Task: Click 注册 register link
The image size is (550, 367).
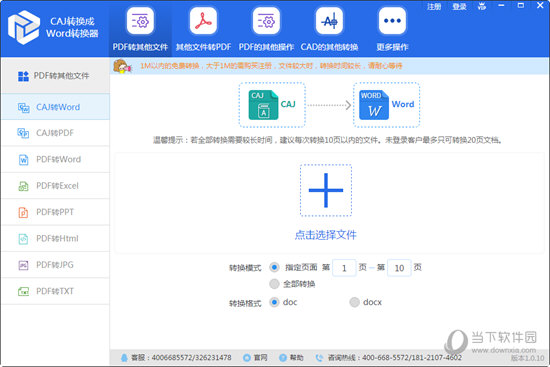Action: pos(434,7)
